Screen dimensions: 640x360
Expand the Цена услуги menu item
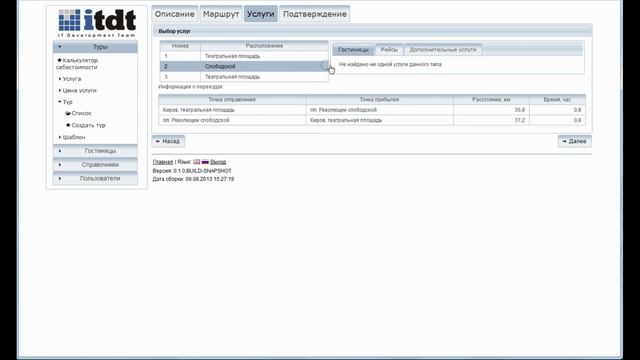point(78,91)
